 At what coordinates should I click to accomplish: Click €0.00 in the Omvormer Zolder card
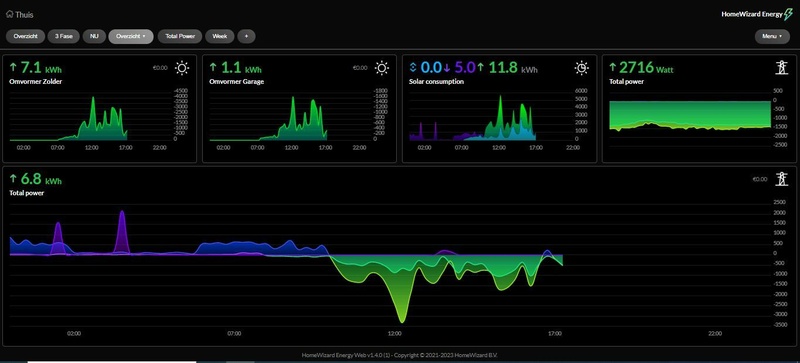[x=160, y=67]
